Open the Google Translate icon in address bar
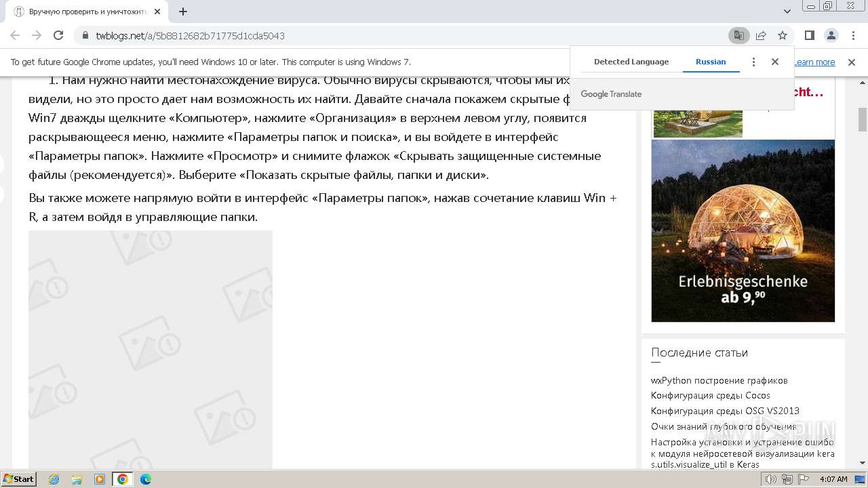 [738, 35]
